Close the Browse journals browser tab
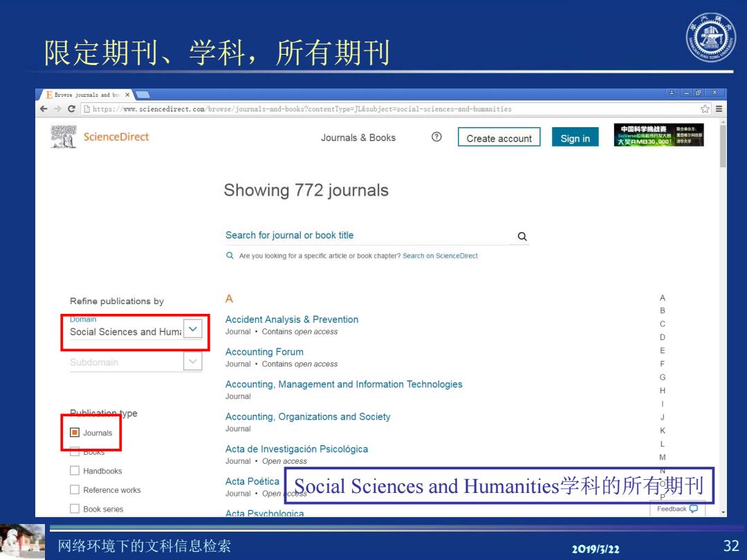Screen dimensions: 747x560 [x=127, y=95]
